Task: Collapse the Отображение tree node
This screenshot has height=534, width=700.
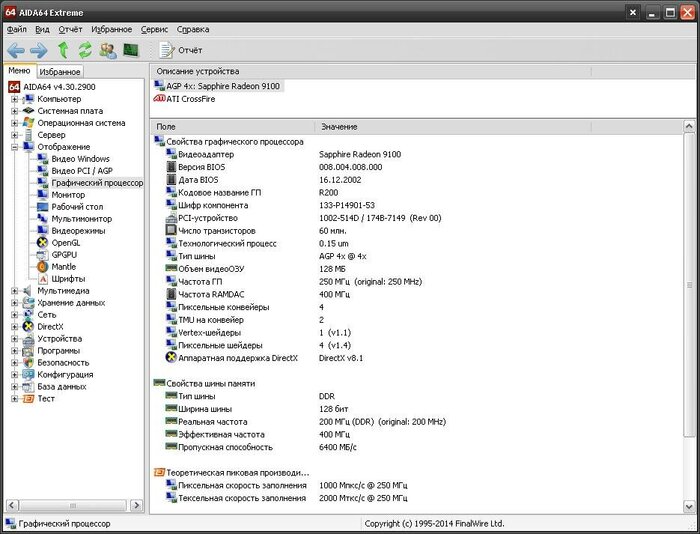Action: pyautogui.click(x=15, y=147)
